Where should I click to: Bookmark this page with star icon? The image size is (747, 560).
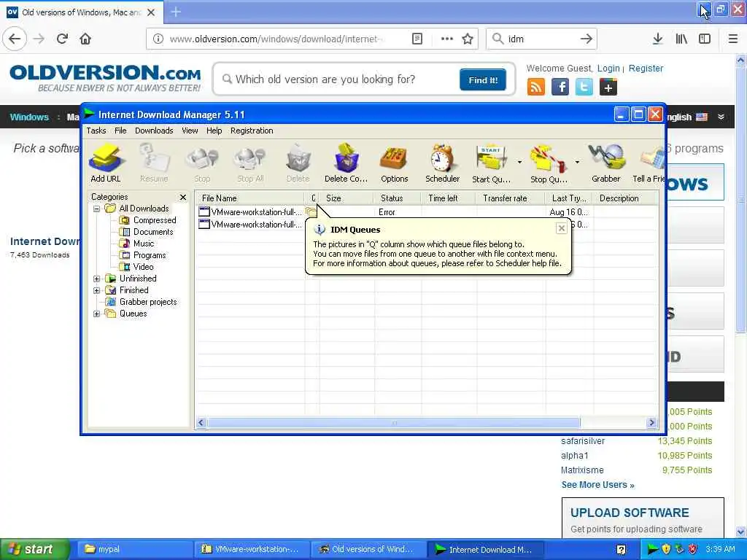pos(468,39)
